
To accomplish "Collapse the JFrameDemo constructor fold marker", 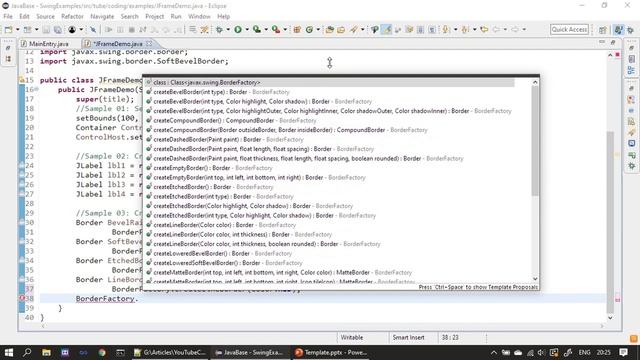I will click(x=36, y=89).
